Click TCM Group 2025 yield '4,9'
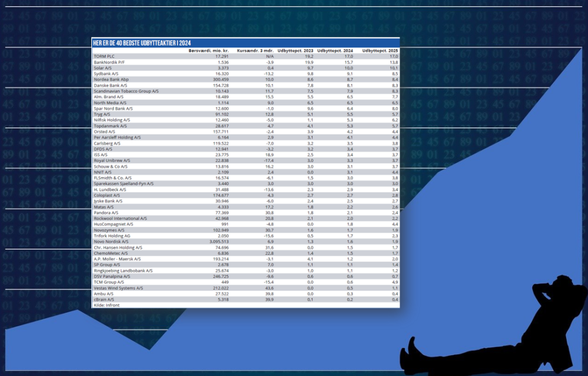Screen dimensions: 588x376 (395, 282)
